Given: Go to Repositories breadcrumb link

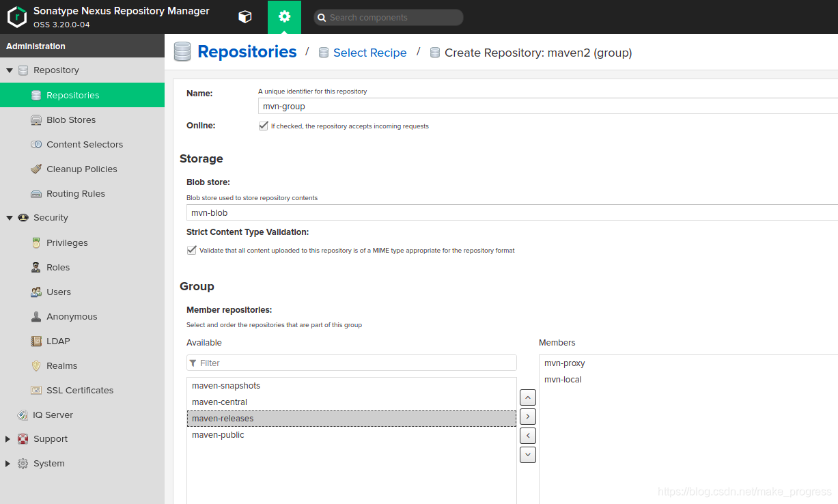Looking at the screenshot, I should (247, 52).
